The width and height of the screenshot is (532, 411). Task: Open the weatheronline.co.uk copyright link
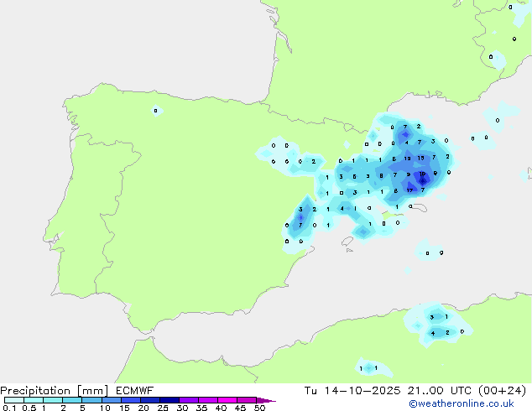click(x=462, y=403)
